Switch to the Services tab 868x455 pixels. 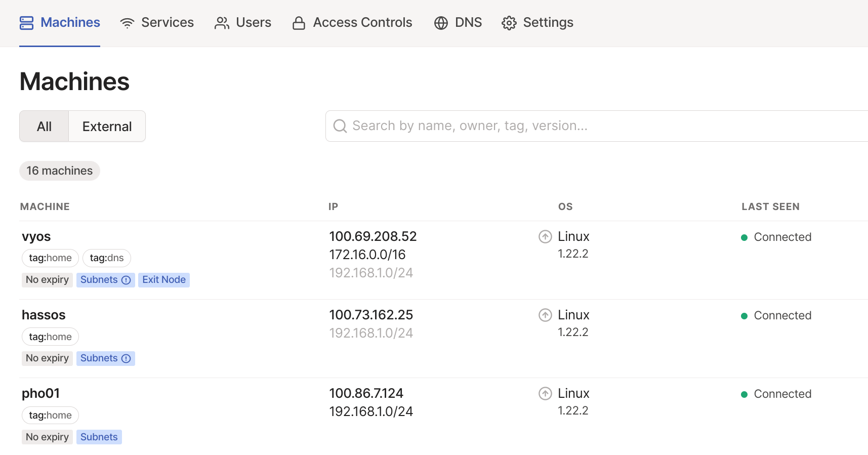pyautogui.click(x=157, y=23)
